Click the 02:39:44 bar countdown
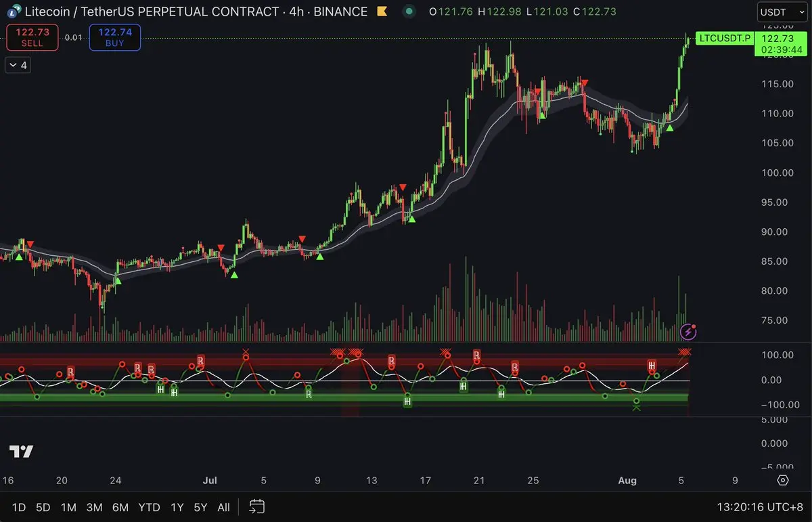The height and width of the screenshot is (522, 812). 781,50
